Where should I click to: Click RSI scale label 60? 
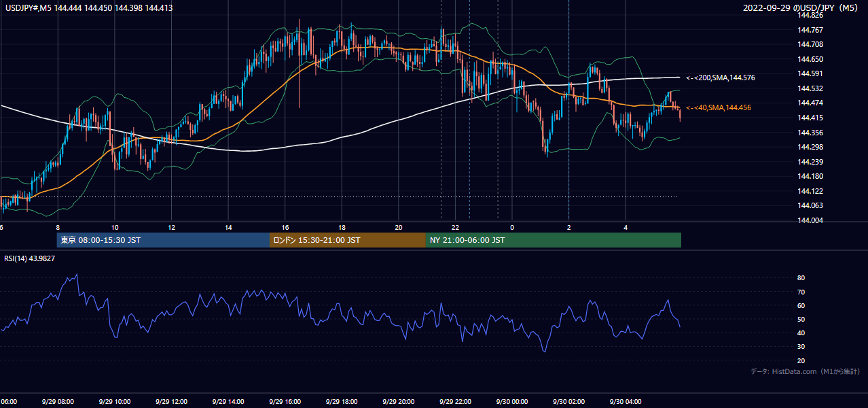[x=801, y=305]
